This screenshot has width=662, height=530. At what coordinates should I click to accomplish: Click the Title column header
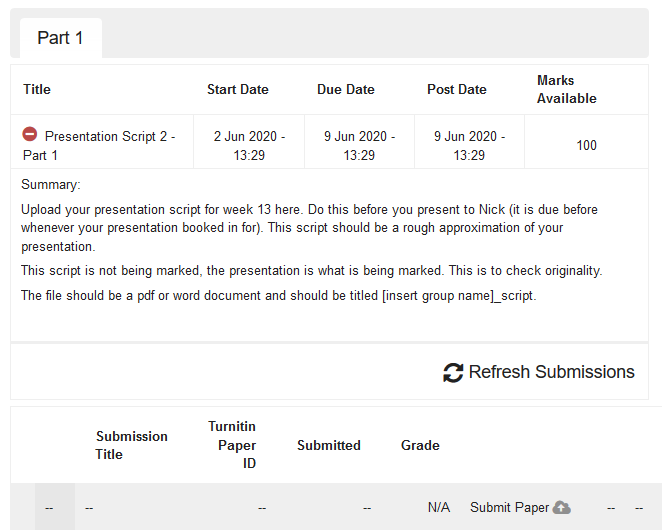tap(37, 90)
